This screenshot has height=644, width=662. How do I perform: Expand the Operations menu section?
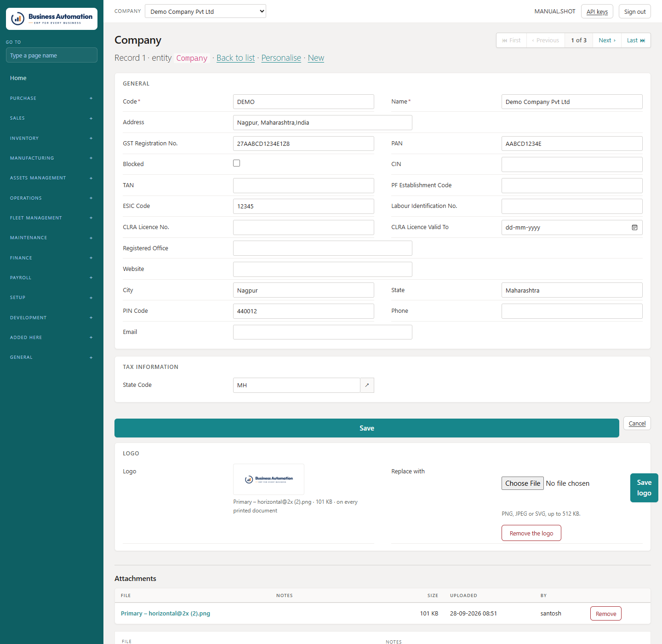[51, 198]
